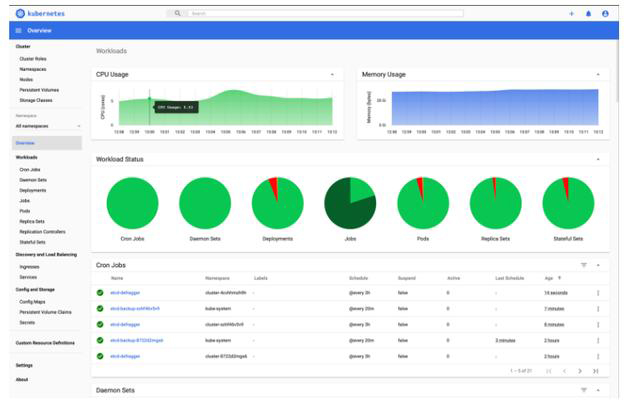Open actions menu for the 7 minutes old cron job
The width and height of the screenshot is (640, 400).
(x=598, y=309)
